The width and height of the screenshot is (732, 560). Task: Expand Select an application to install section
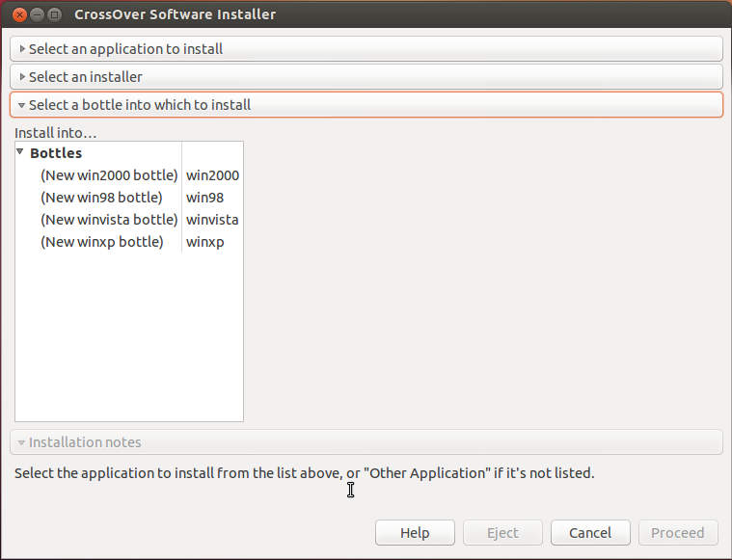click(x=366, y=49)
